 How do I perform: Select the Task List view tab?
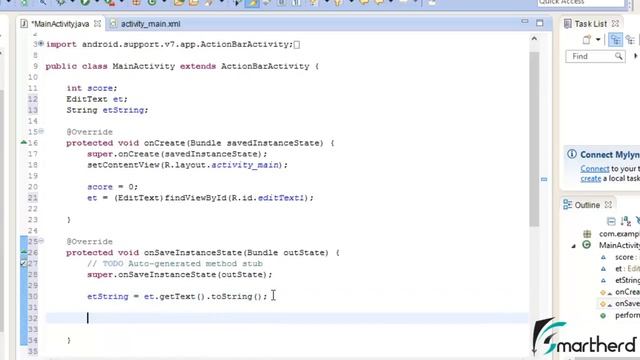(590, 24)
